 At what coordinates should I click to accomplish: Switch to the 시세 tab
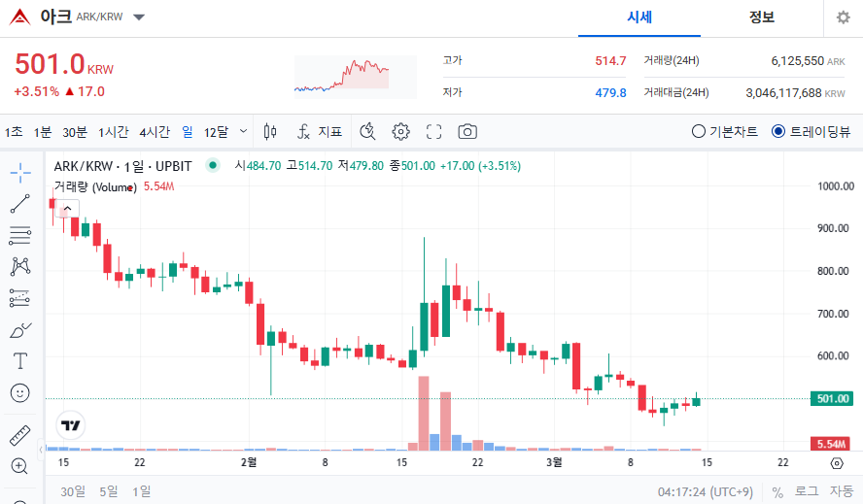click(x=639, y=17)
